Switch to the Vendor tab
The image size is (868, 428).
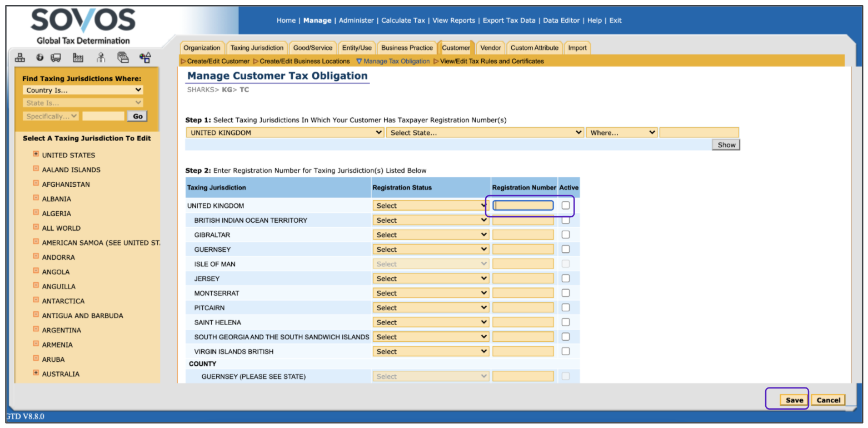point(491,48)
